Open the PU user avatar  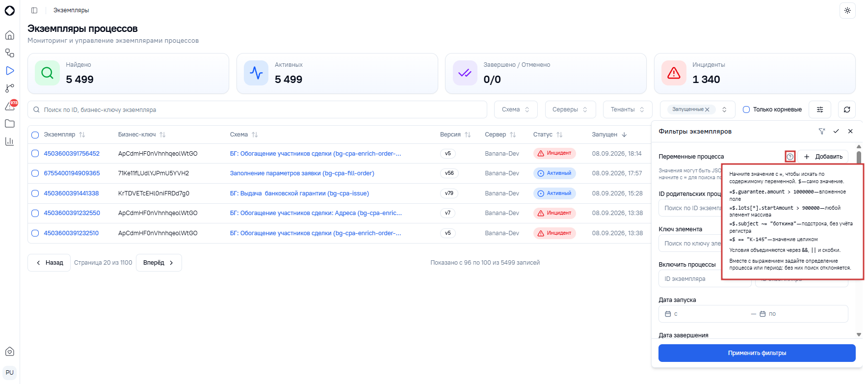pyautogui.click(x=10, y=373)
